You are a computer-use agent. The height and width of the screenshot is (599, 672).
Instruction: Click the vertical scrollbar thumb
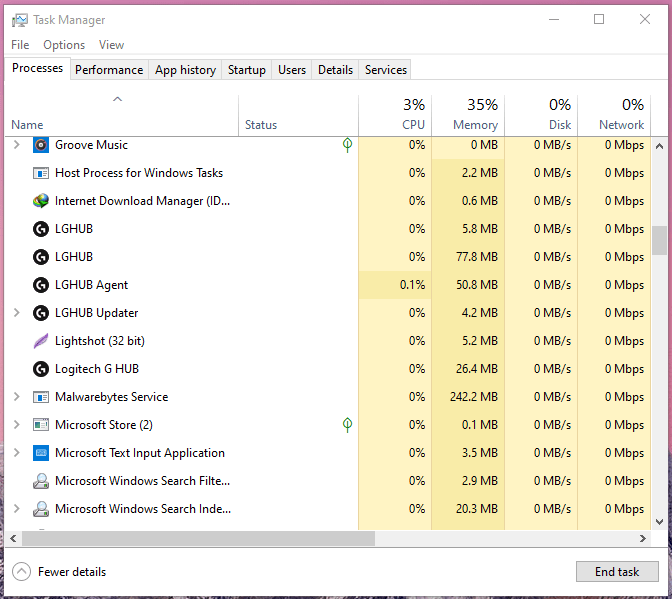(x=660, y=240)
